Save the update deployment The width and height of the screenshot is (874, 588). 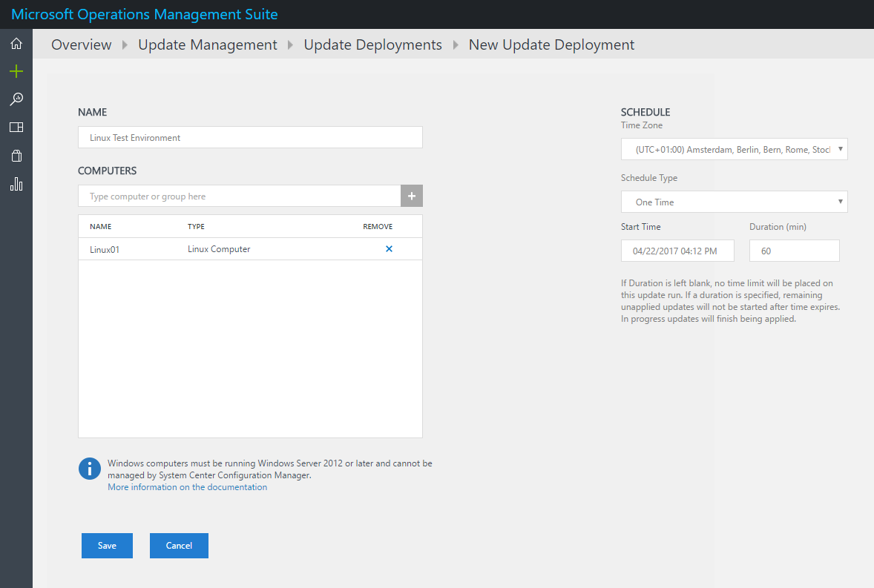[107, 546]
